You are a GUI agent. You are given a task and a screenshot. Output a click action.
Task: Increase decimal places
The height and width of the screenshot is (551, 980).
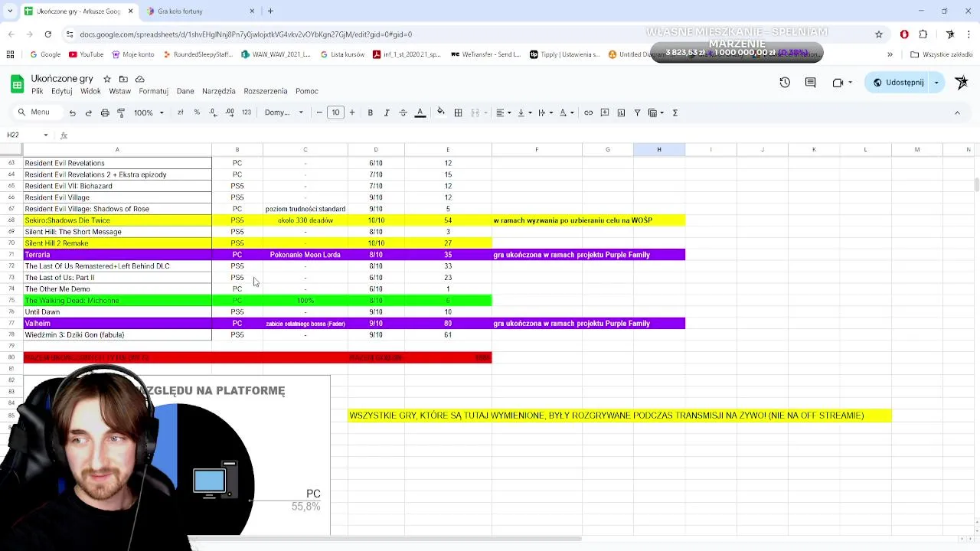(230, 112)
